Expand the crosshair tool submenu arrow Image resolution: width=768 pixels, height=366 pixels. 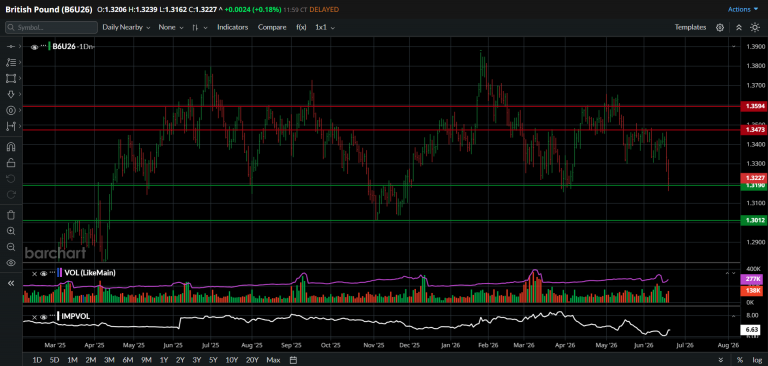click(x=20, y=47)
